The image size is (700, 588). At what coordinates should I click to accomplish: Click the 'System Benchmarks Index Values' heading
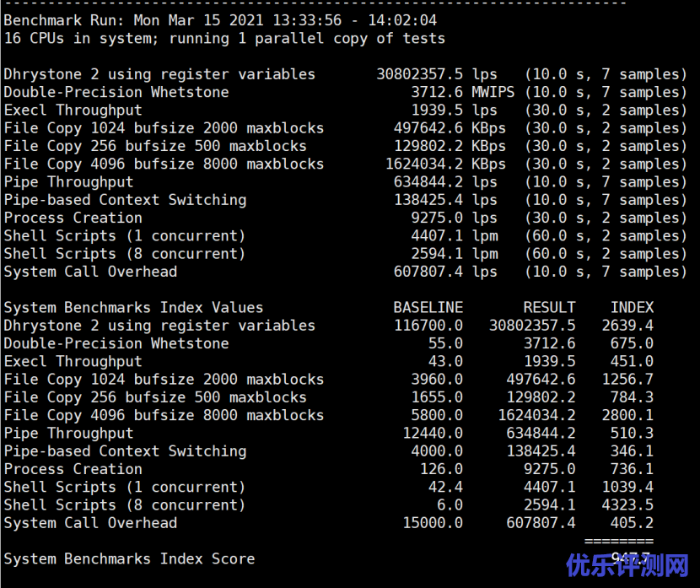(x=133, y=308)
